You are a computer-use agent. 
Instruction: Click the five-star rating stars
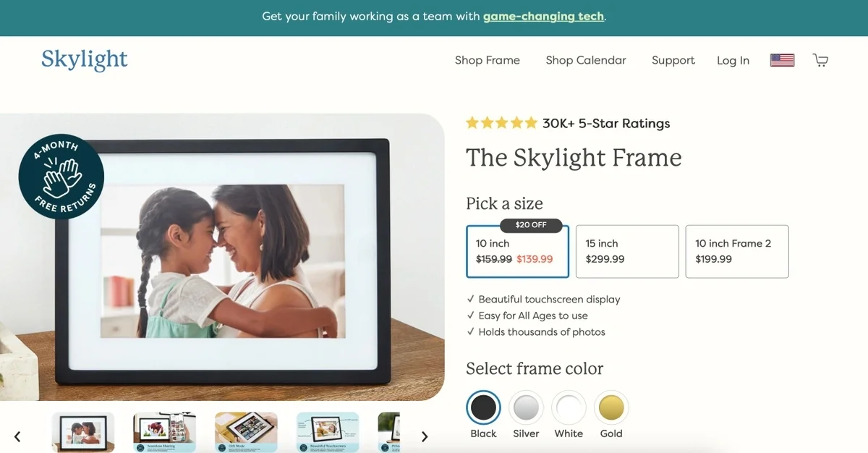pos(501,123)
